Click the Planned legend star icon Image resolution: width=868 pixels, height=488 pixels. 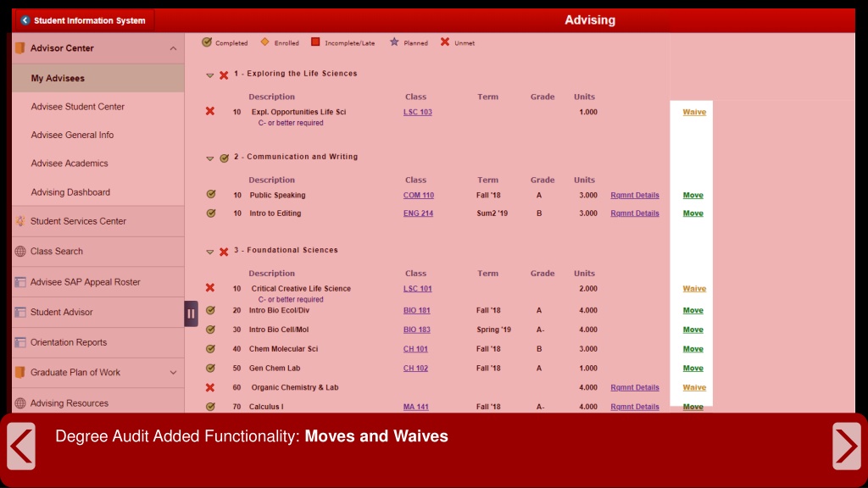393,42
